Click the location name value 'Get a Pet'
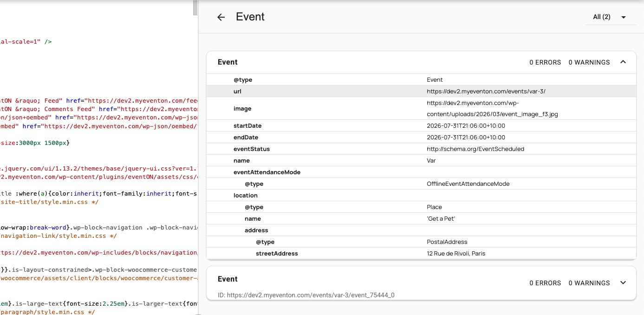Image resolution: width=644 pixels, height=315 pixels. coord(441,219)
